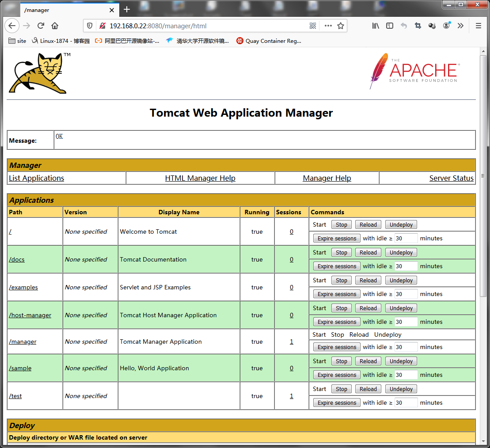Open the Firefox hamburger menu
Screen dimensions: 490x448
(478, 26)
